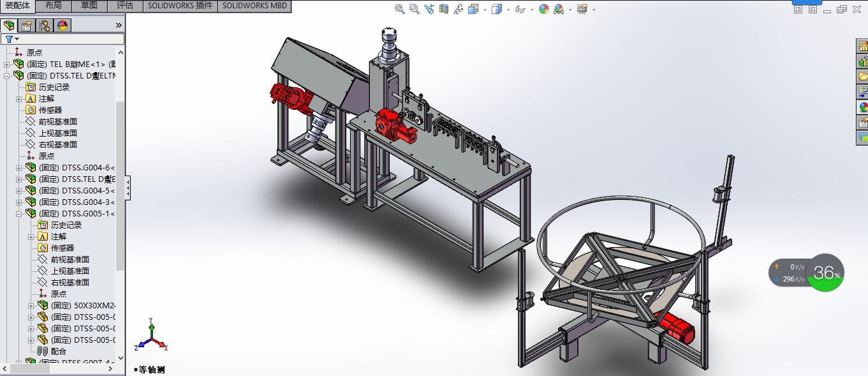The width and height of the screenshot is (868, 376).
Task: Open Edit Appearance color ball in view toolbar
Action: point(544,9)
